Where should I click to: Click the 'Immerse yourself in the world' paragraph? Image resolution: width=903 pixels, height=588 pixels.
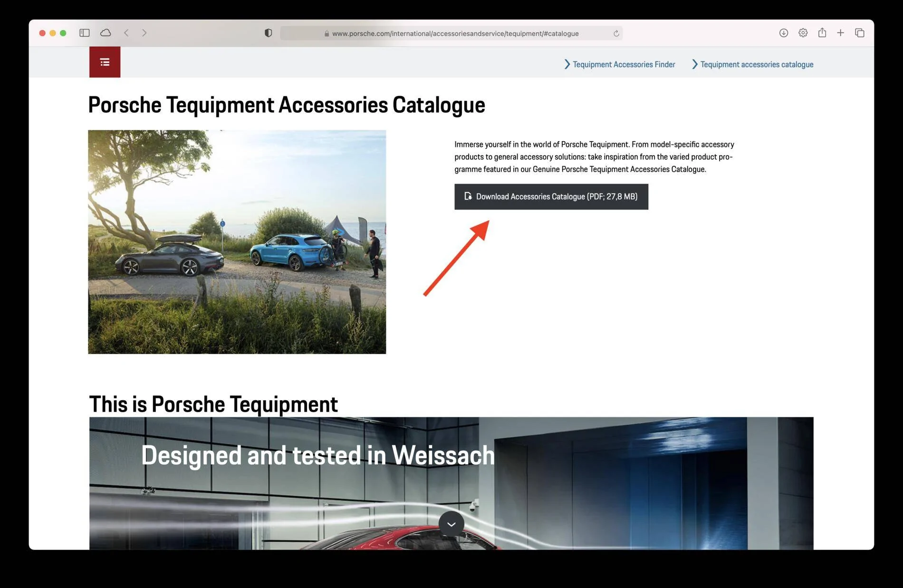click(x=594, y=156)
